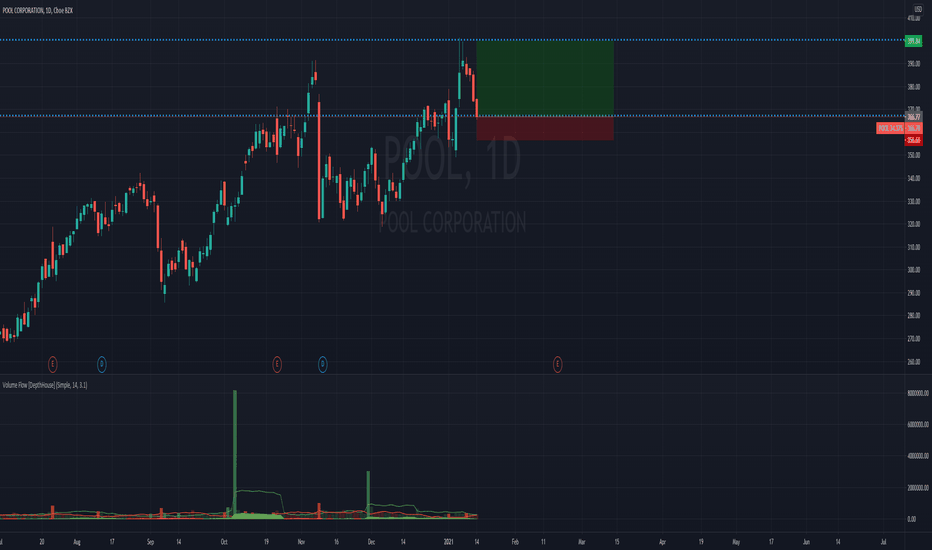The height and width of the screenshot is (550, 932).
Task: Select the green 399.84 target price label
Action: 914,41
